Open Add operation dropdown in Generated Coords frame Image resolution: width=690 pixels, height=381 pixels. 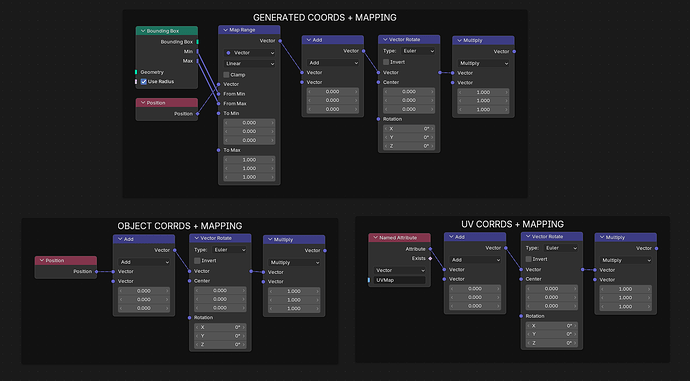333,63
